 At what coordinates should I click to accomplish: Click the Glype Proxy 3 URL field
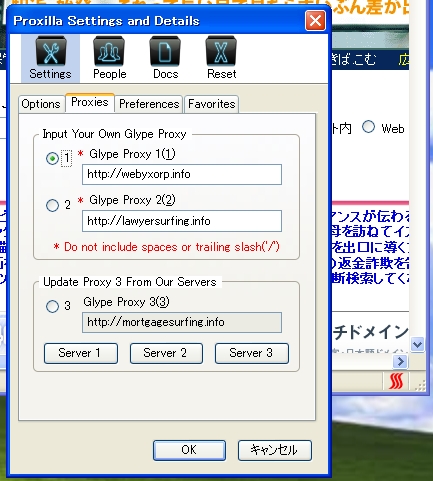pos(182,322)
